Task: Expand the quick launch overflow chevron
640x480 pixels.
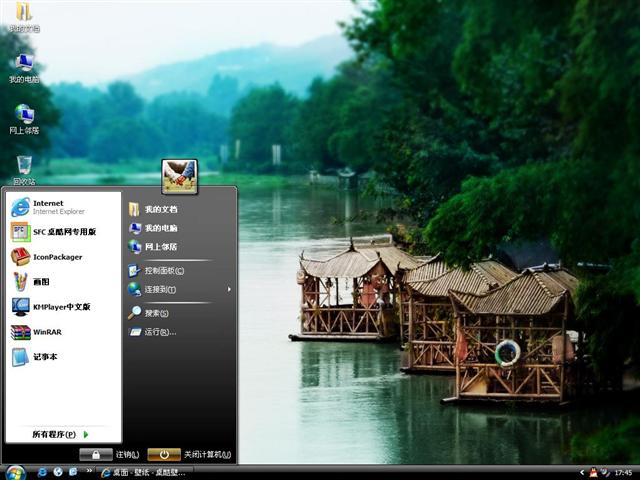Action: point(89,471)
